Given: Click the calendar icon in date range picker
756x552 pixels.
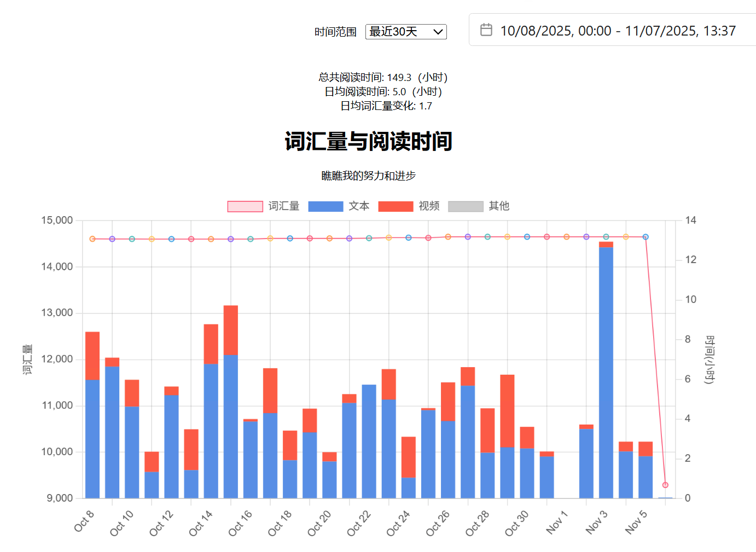Looking at the screenshot, I should pyautogui.click(x=486, y=30).
